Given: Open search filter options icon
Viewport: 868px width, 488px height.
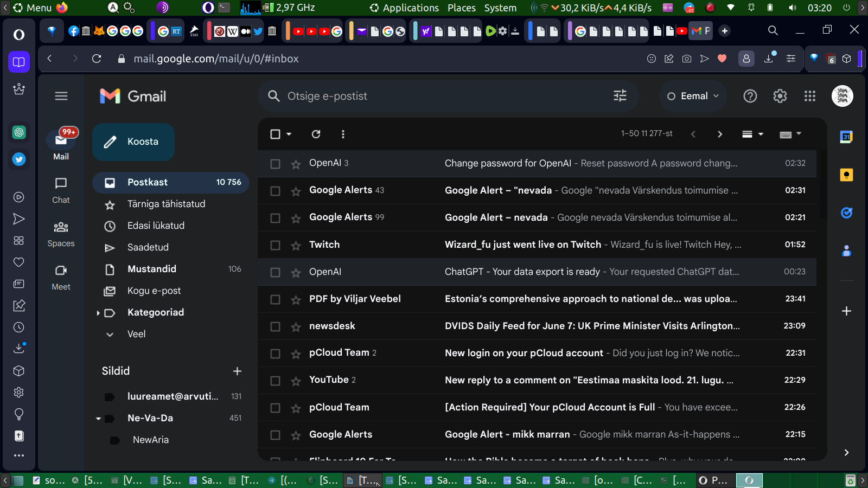Looking at the screenshot, I should click(x=620, y=96).
